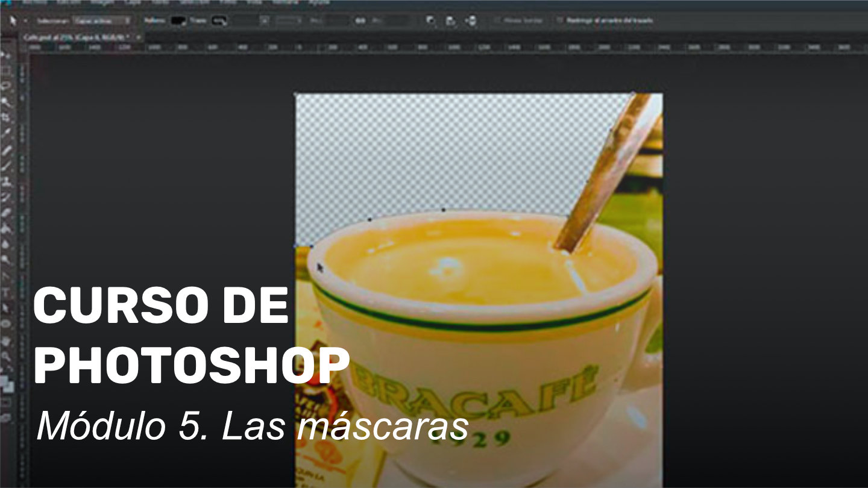Click the Direct Selection tool icon in options bar
Image resolution: width=868 pixels, height=488 pixels.
coord(13,20)
